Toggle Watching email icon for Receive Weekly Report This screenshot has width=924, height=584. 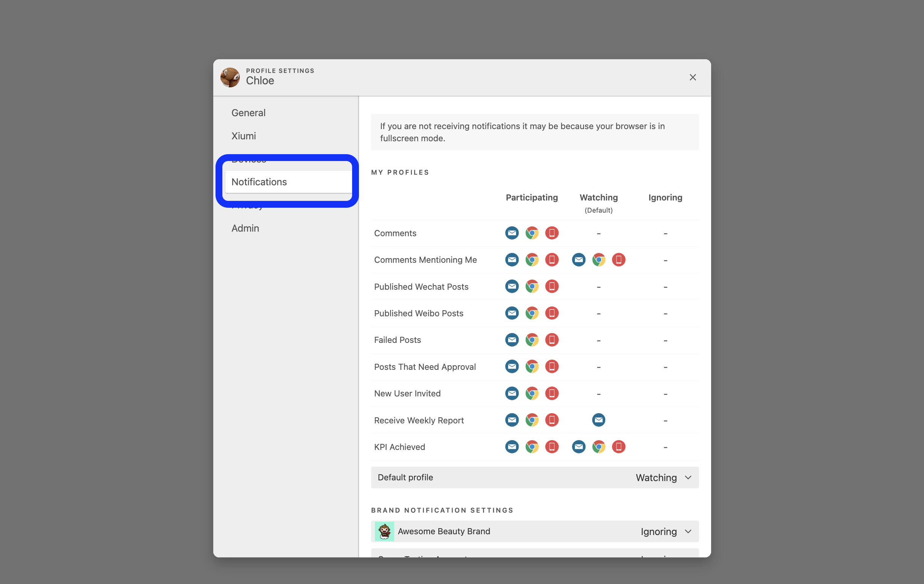598,420
